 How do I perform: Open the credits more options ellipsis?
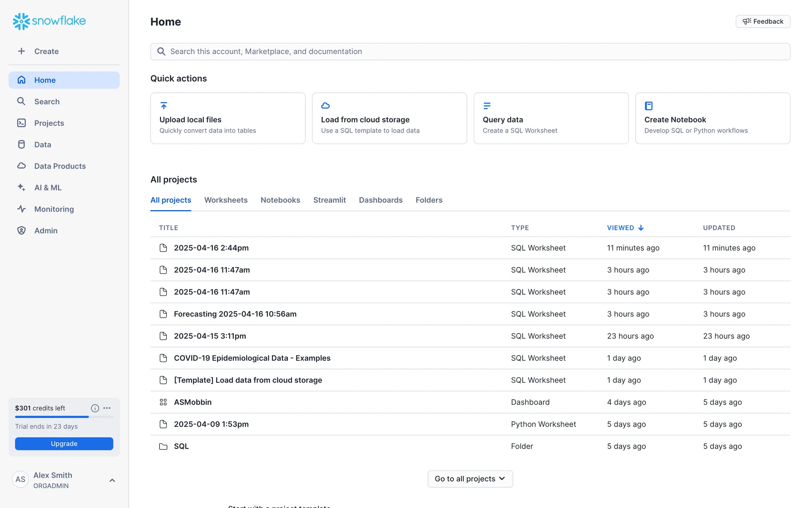pos(107,408)
